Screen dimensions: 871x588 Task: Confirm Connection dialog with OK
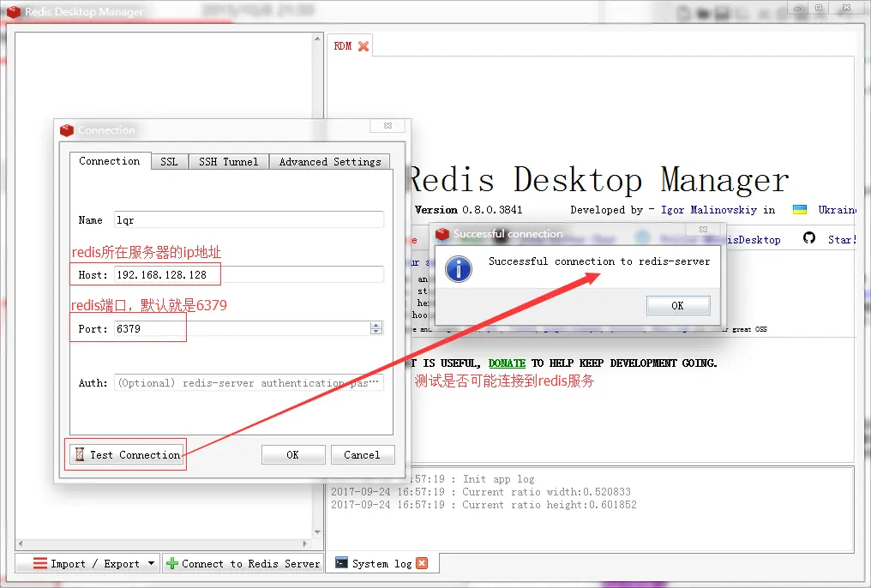pyautogui.click(x=292, y=455)
